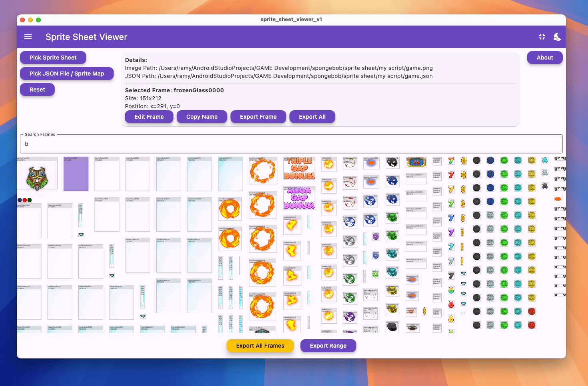Select the blue number 7 sprite
588x386 pixels.
coord(451,218)
